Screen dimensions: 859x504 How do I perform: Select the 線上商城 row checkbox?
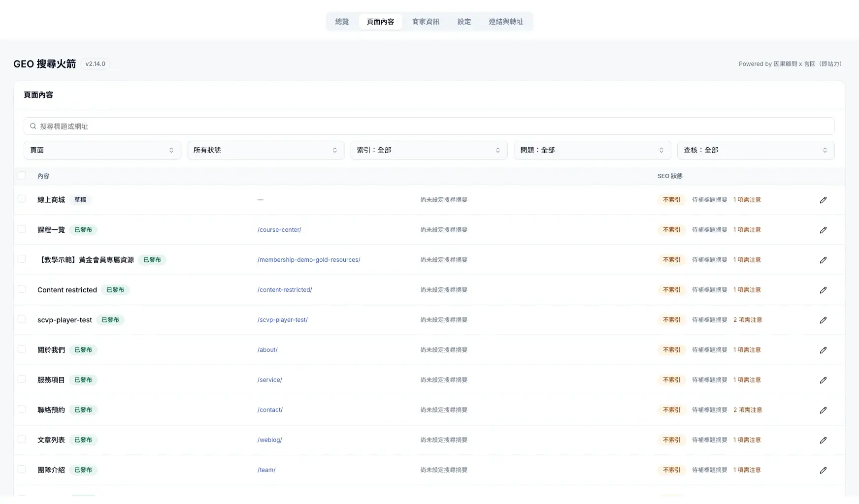(22, 199)
